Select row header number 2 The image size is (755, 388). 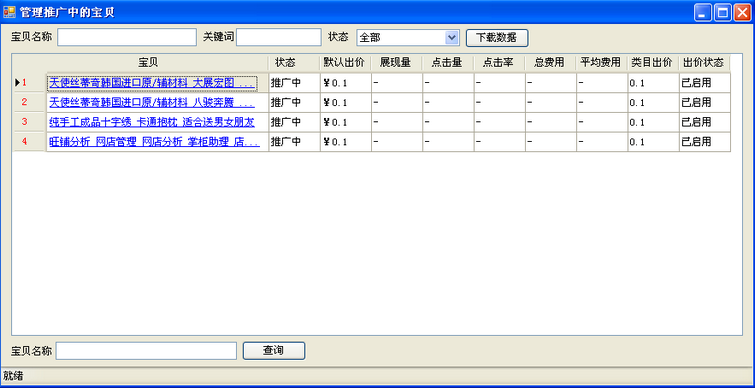tap(30, 103)
